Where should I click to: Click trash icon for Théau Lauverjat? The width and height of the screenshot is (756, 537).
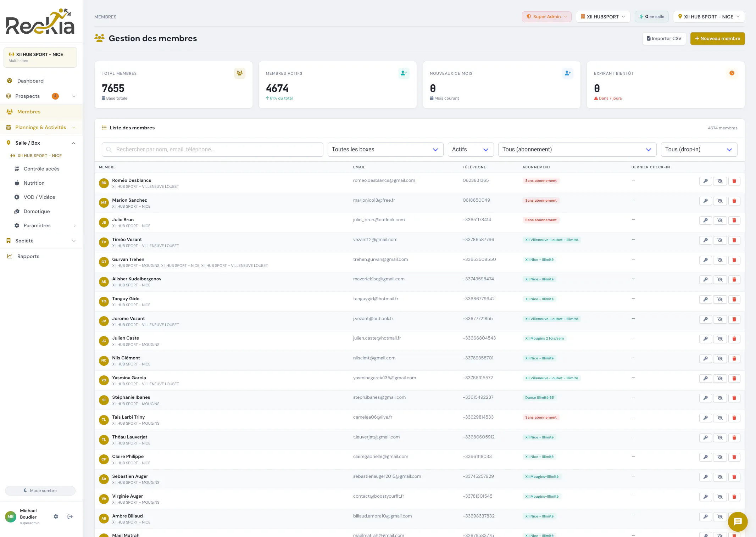click(x=734, y=438)
